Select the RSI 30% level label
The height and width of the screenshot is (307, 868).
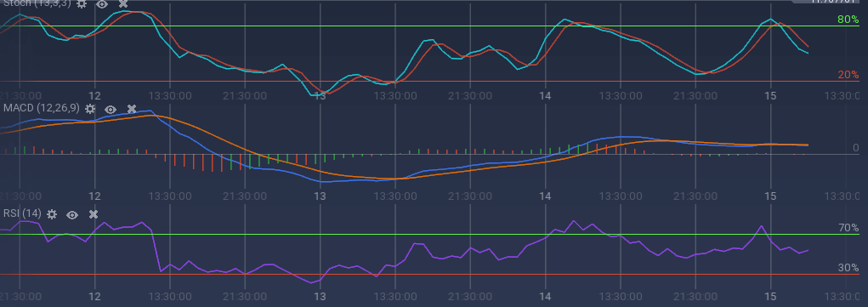[x=848, y=268]
